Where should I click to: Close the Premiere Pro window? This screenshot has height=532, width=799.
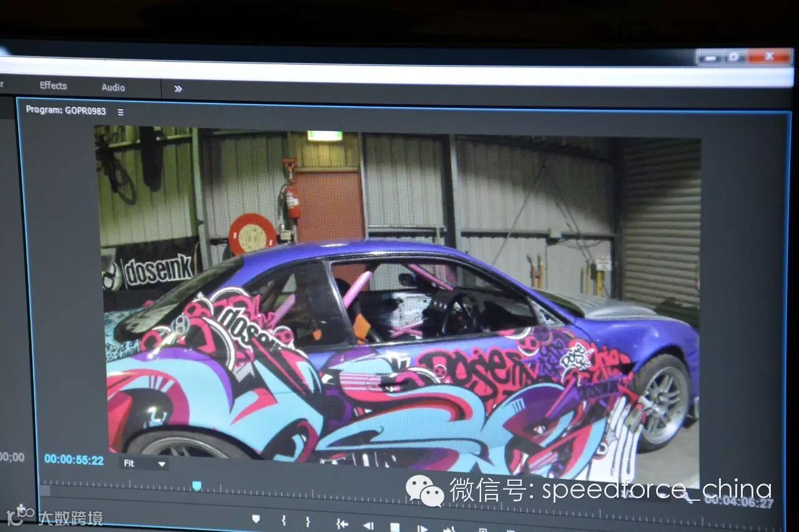point(770,56)
